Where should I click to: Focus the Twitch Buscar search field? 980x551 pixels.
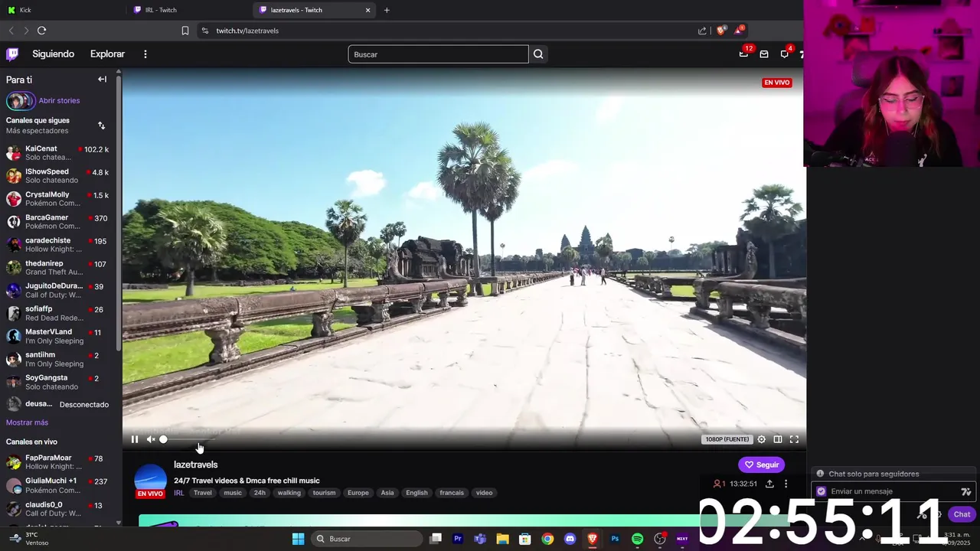click(438, 54)
